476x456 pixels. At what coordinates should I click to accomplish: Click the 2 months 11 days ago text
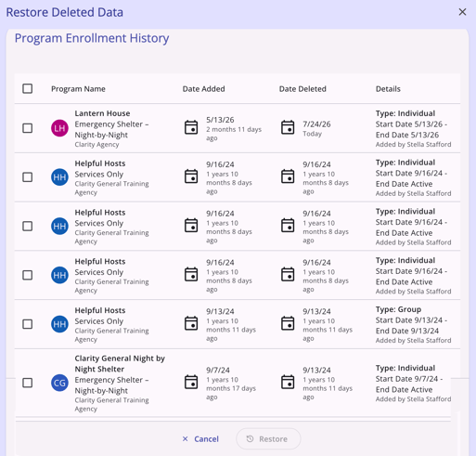coord(234,134)
